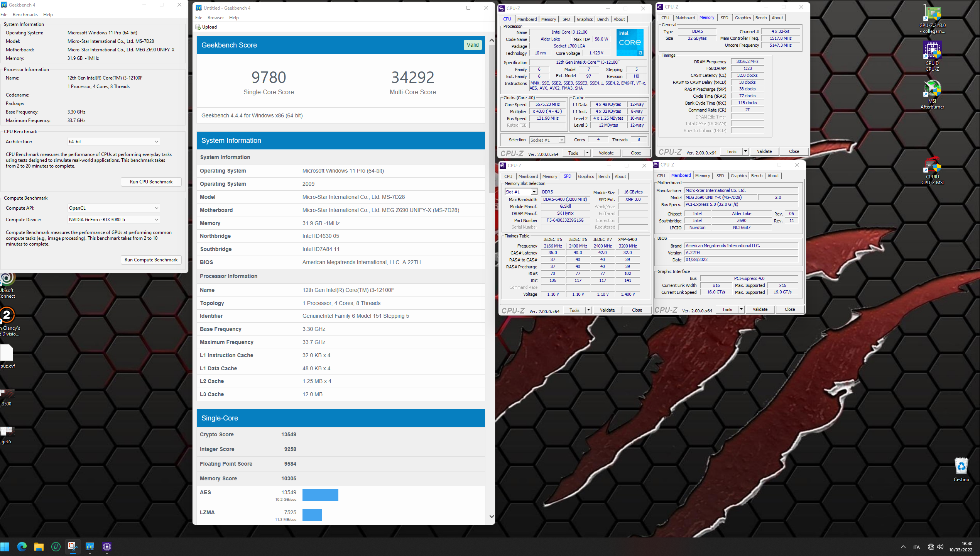Open Ubisoft Connect taskbar icon
The image size is (980, 556).
[56, 547]
